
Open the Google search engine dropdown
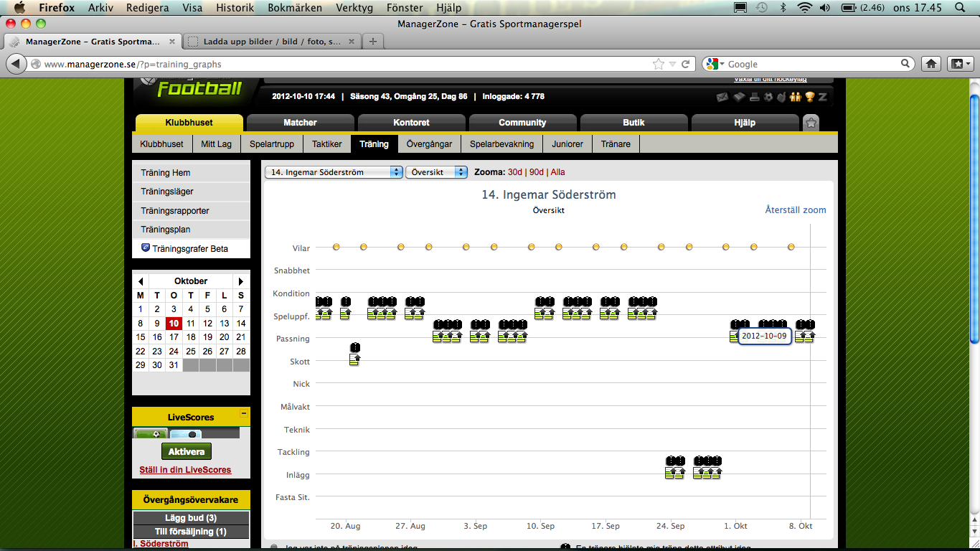[x=715, y=64]
